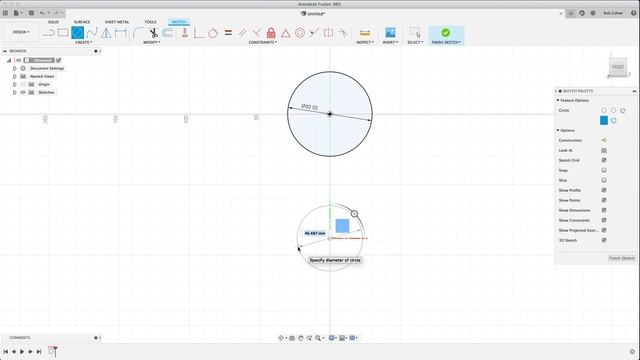Screen dimensions: 640x360
Task: Select the Mirror tool with triangle icon
Action: pos(106,33)
